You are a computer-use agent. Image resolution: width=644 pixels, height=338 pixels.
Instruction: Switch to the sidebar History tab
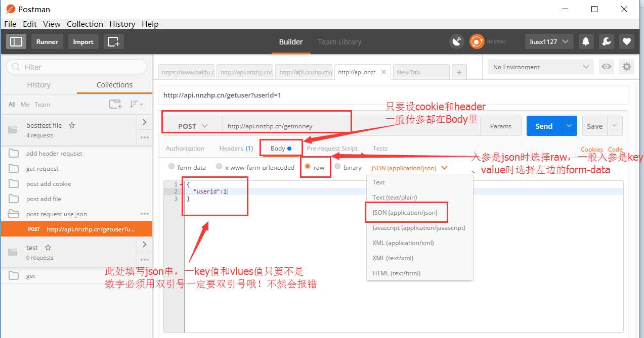click(x=38, y=85)
